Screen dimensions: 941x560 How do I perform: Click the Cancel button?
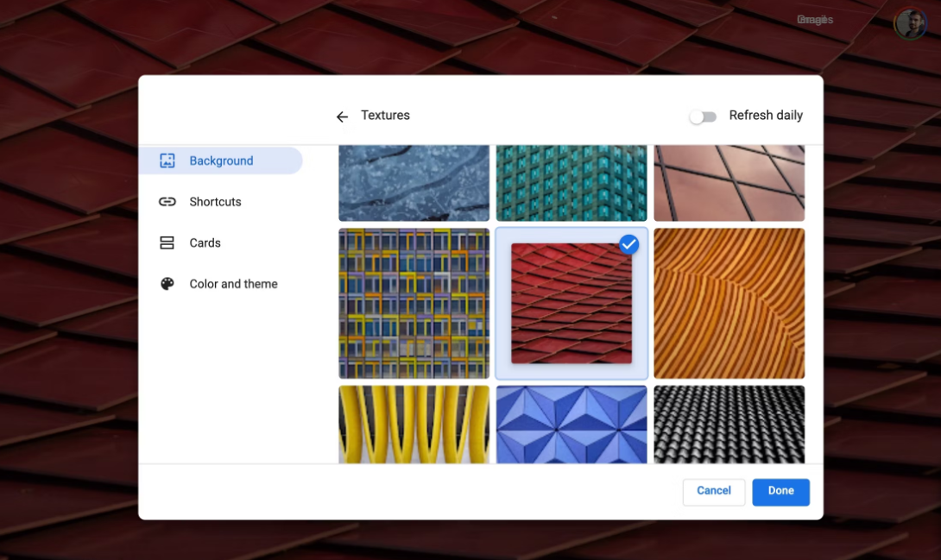(714, 492)
